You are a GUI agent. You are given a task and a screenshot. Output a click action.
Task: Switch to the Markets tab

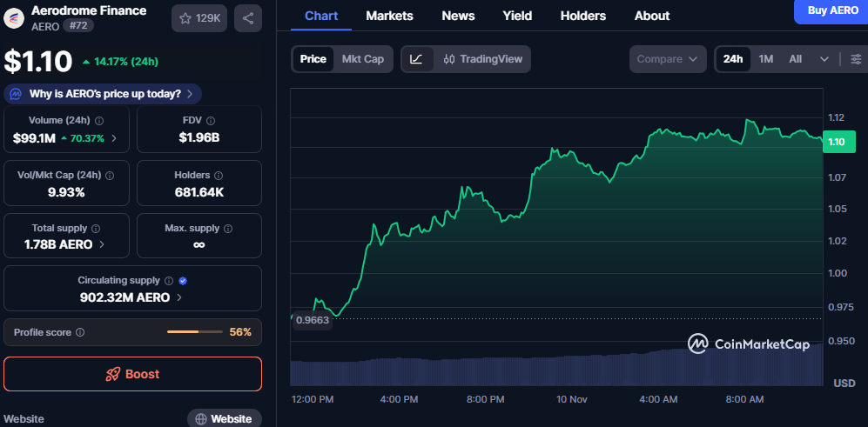coord(389,16)
